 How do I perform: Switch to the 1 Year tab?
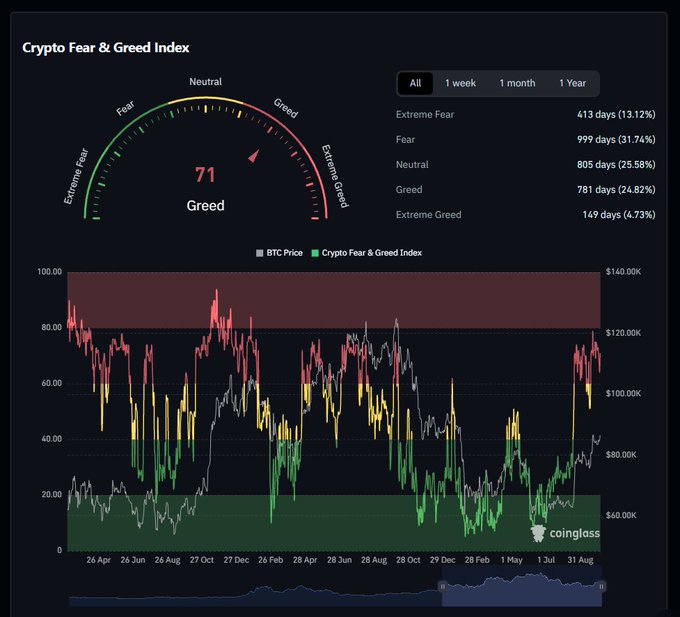click(x=572, y=83)
